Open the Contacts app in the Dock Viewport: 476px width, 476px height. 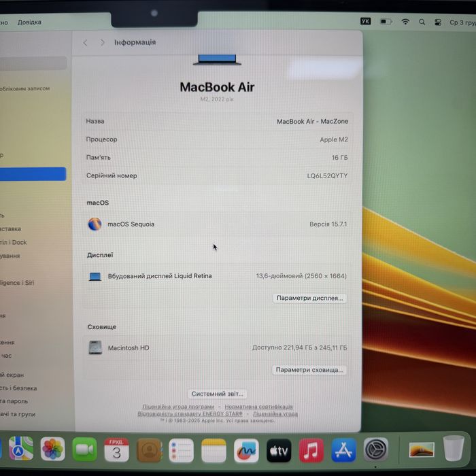click(x=149, y=450)
